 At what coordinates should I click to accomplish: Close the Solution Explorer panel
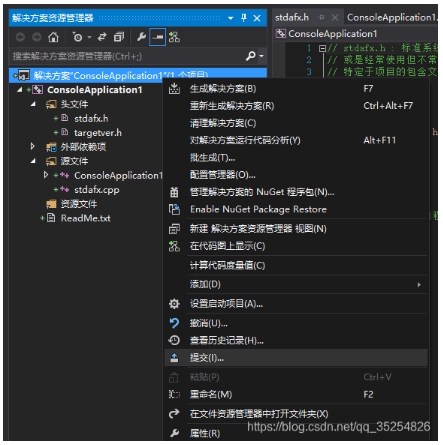click(x=257, y=18)
